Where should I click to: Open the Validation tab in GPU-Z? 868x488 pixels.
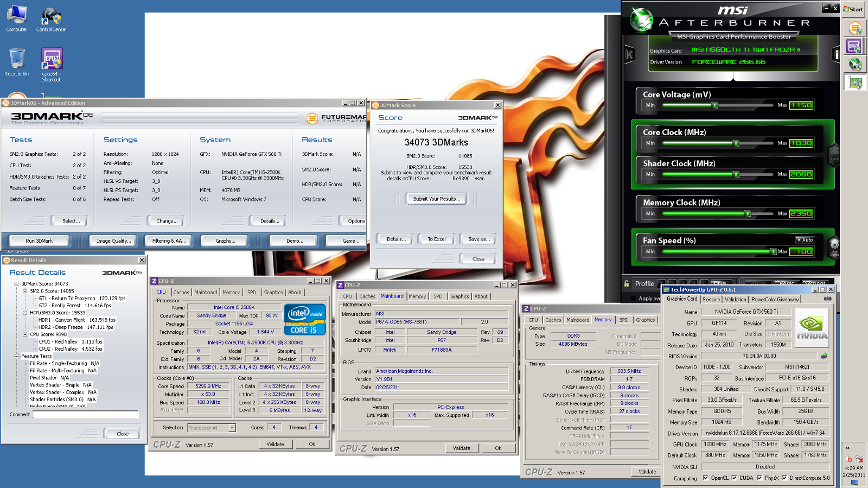(x=735, y=299)
